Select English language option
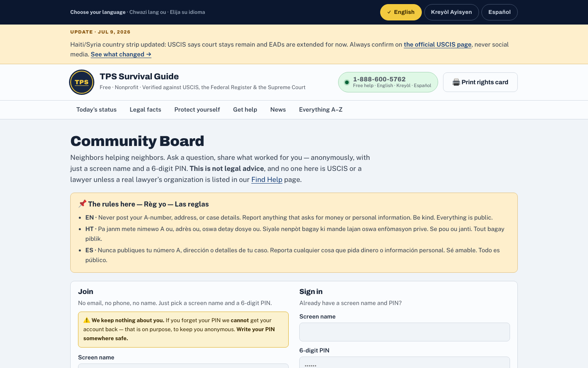The image size is (588, 368). (401, 12)
